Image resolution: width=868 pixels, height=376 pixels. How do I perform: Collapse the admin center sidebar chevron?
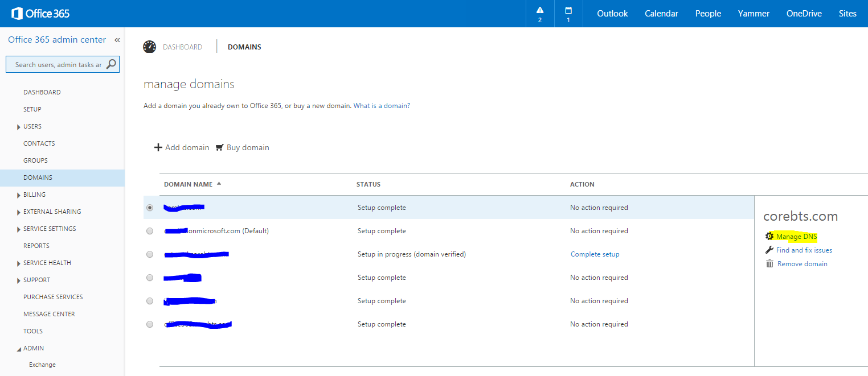[x=117, y=40]
